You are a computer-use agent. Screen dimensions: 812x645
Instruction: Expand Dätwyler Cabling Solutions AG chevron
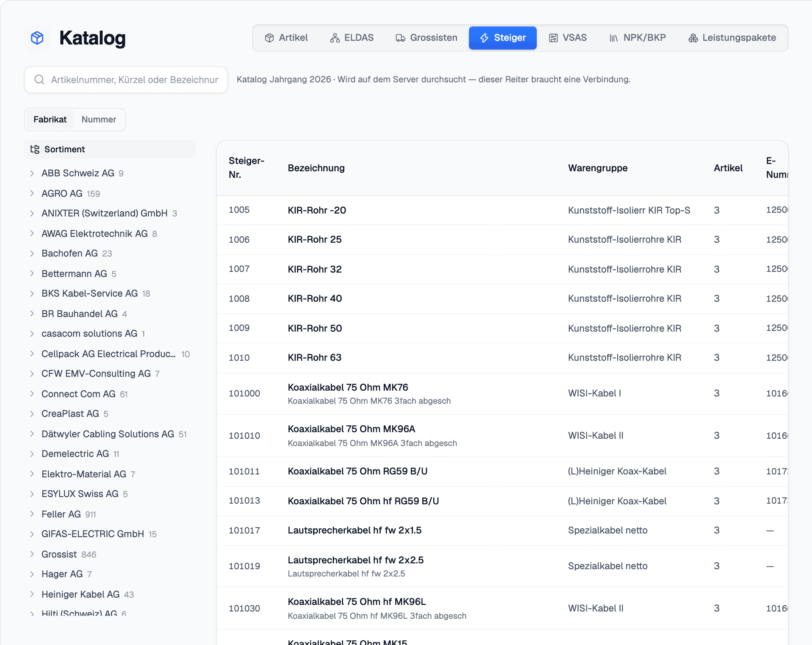tap(32, 434)
